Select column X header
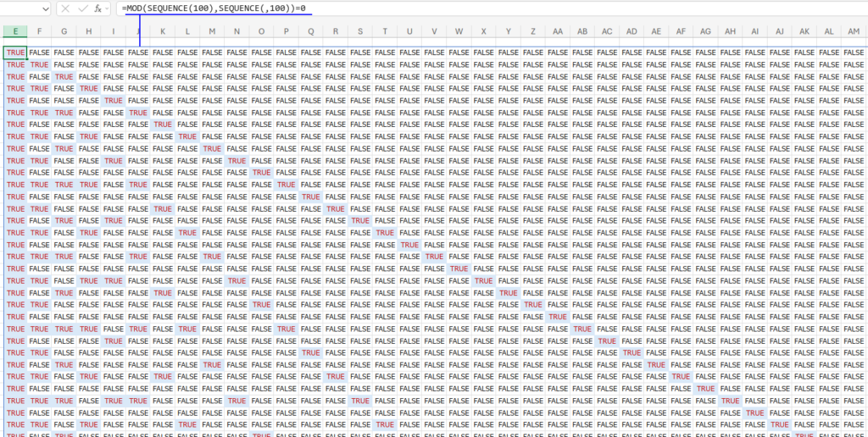The width and height of the screenshot is (868, 437). coord(484,31)
